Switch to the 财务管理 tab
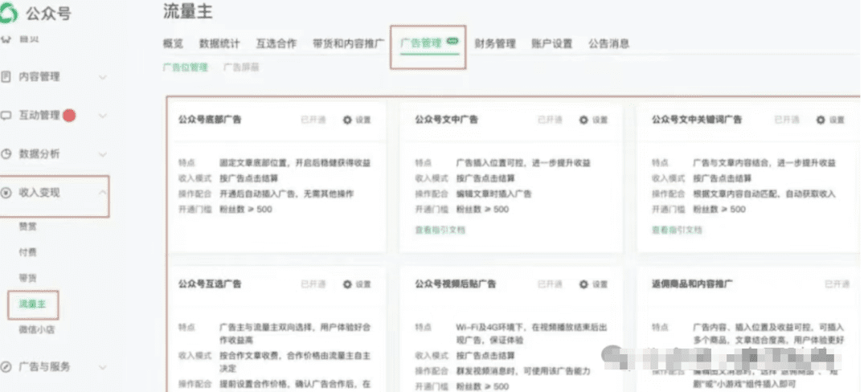Viewport: 868px width, 392px height. pyautogui.click(x=494, y=44)
